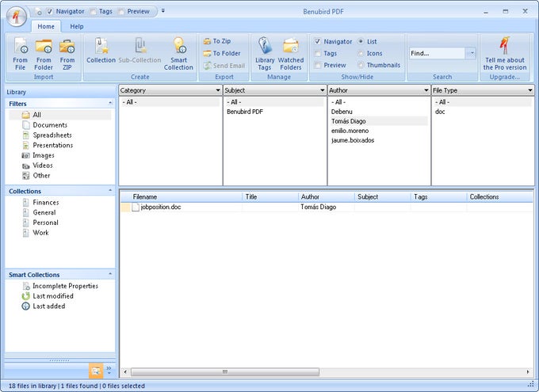
Task: Sort the file list by Filename column
Action: tap(182, 197)
